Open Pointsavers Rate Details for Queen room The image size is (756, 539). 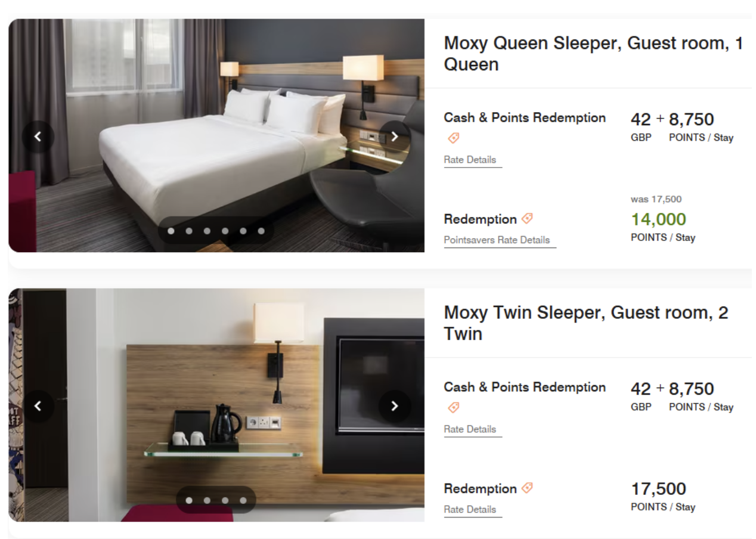pos(497,240)
